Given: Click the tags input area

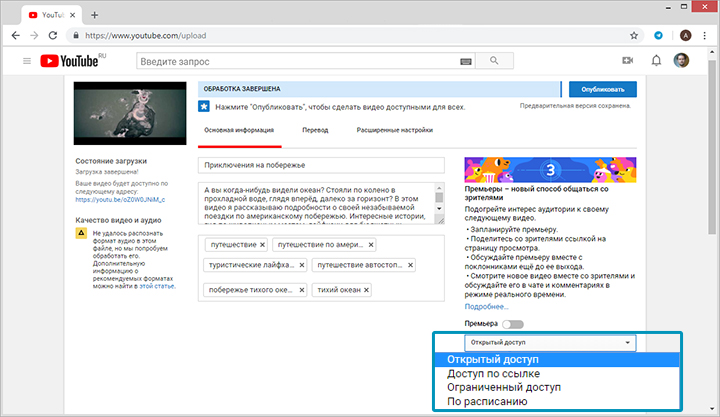Looking at the screenshot, I should (321, 268).
